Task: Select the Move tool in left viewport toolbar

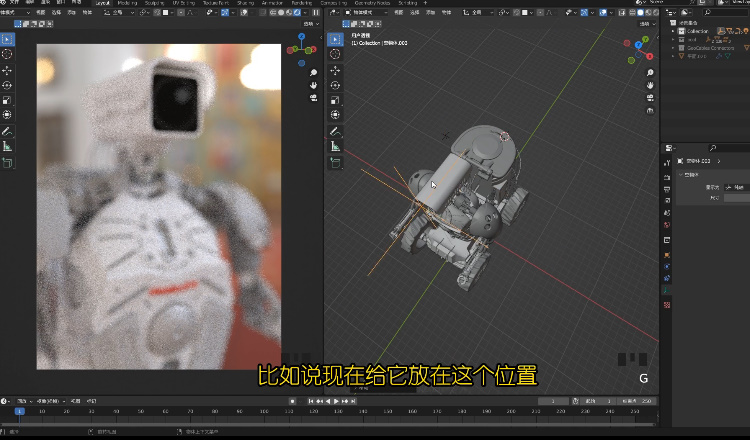Action: click(x=7, y=70)
